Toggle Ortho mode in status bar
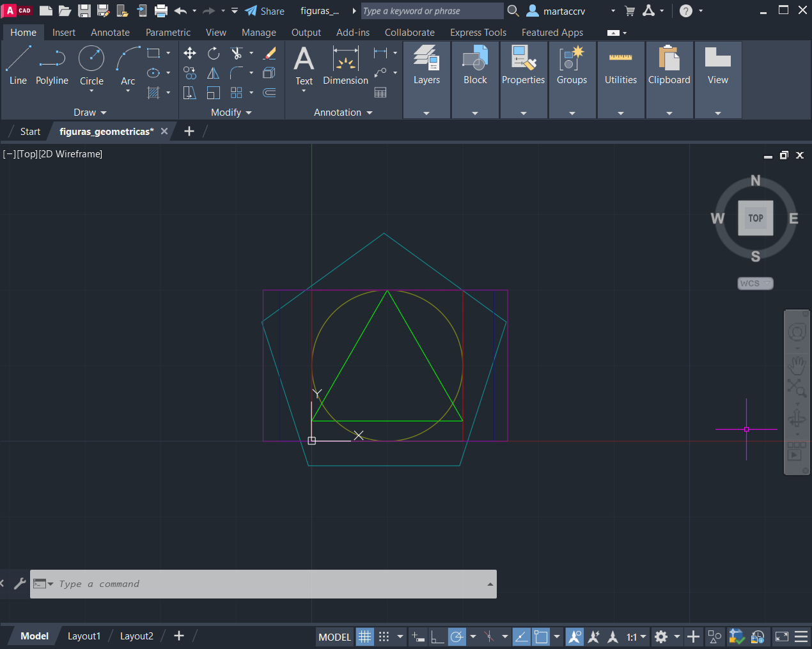The image size is (812, 649). tap(437, 637)
